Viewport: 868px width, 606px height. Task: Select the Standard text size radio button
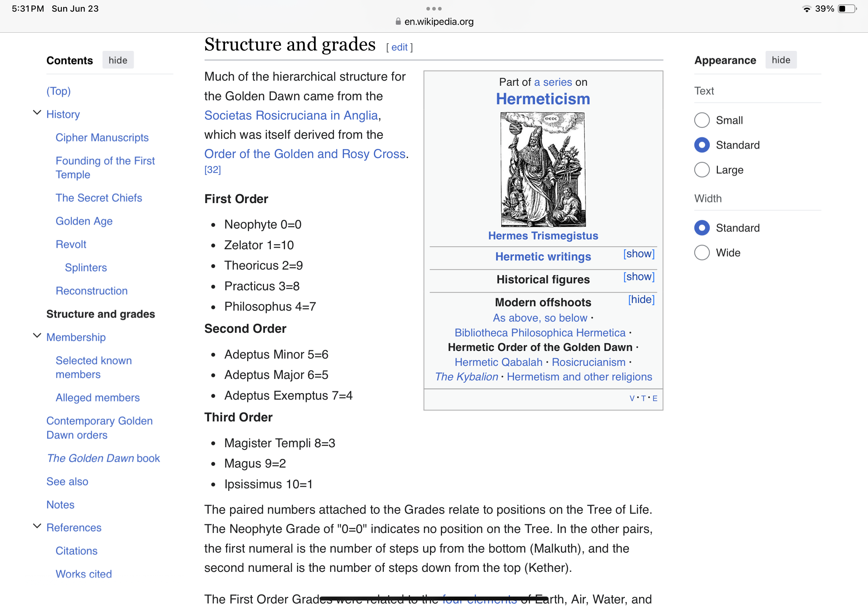point(702,145)
